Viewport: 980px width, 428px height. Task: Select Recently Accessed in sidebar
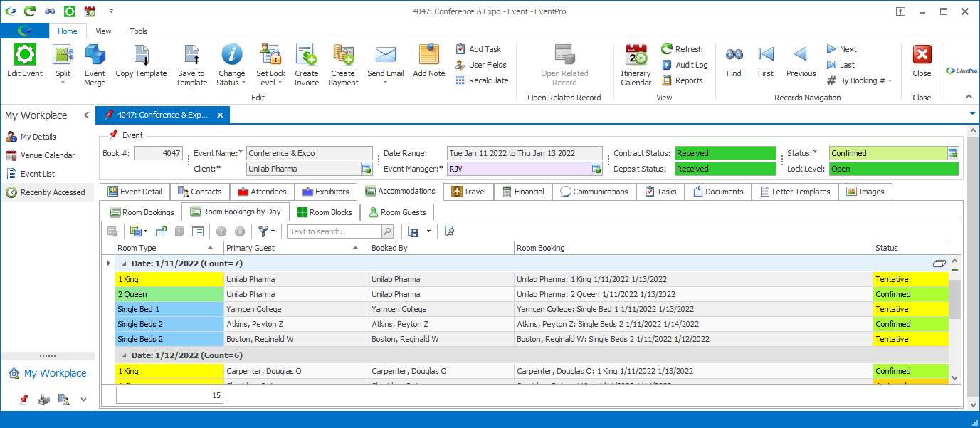pyautogui.click(x=47, y=192)
